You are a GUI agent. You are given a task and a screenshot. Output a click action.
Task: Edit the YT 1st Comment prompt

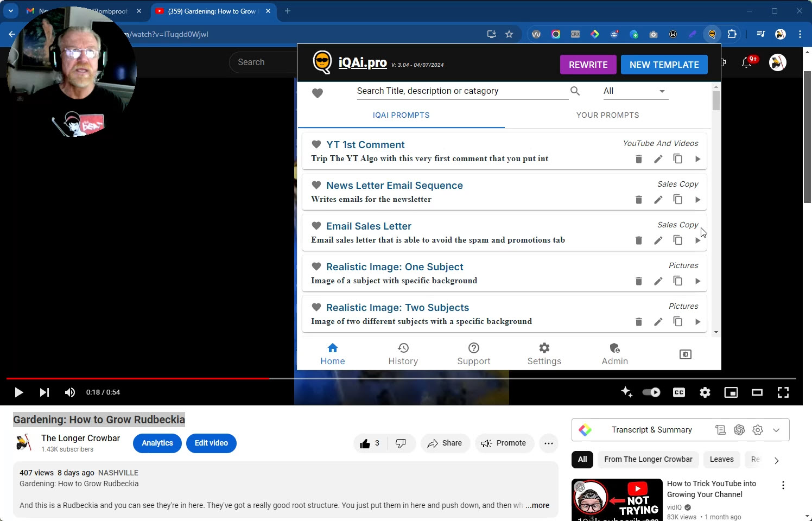(658, 159)
